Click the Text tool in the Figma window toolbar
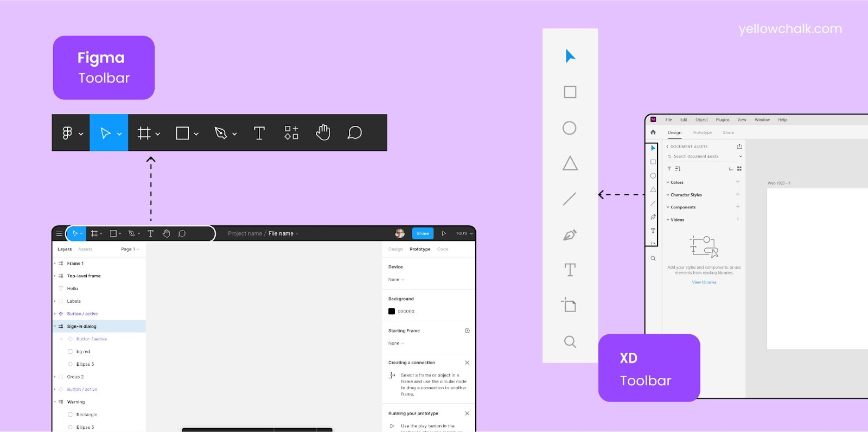868x432 pixels. click(151, 233)
